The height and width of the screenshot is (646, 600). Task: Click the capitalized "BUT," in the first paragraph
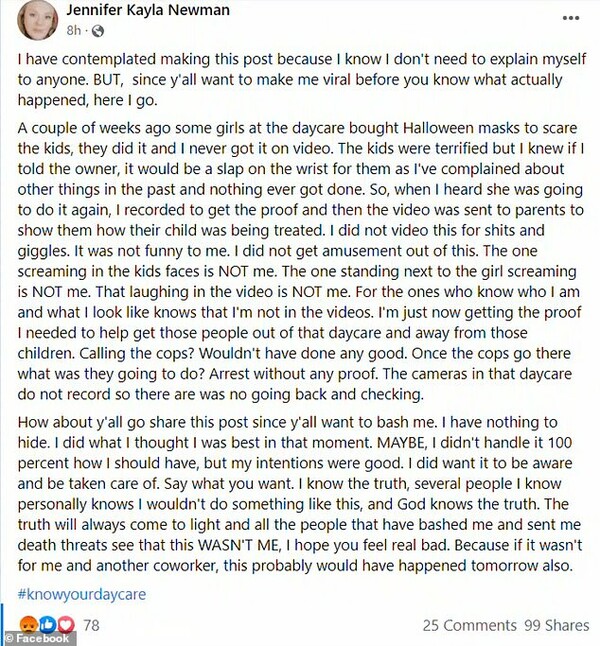pyautogui.click(x=109, y=80)
